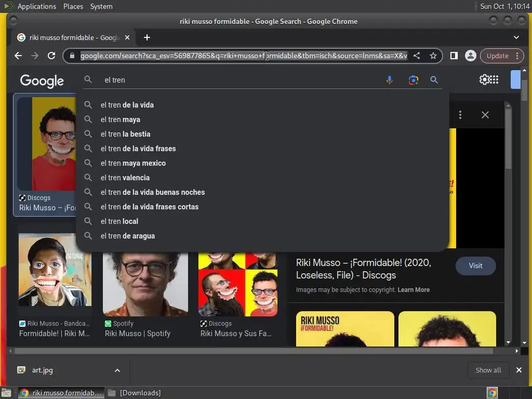The height and width of the screenshot is (399, 532).
Task: Share this page from address bar
Action: point(417,56)
